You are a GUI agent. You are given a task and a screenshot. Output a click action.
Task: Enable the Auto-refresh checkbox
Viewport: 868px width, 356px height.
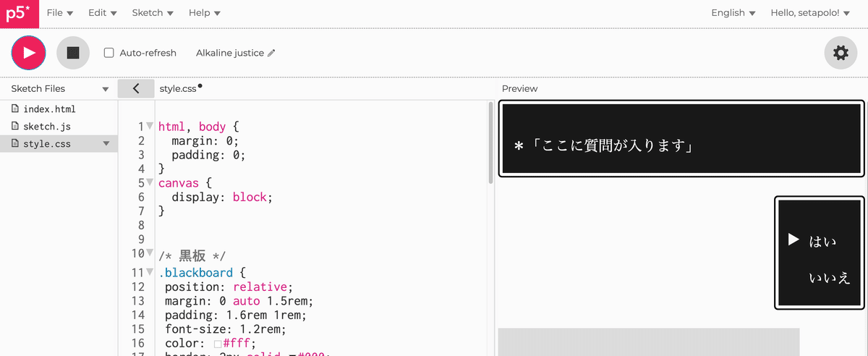pos(109,53)
